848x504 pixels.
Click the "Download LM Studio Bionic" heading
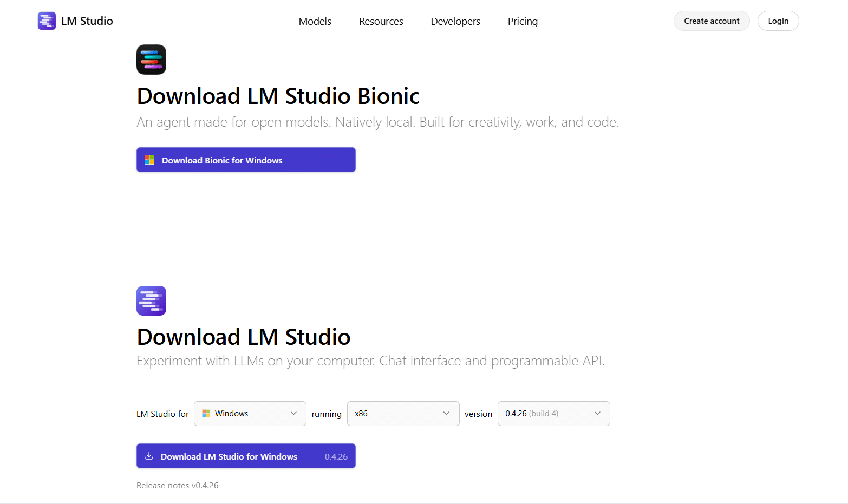coord(278,96)
